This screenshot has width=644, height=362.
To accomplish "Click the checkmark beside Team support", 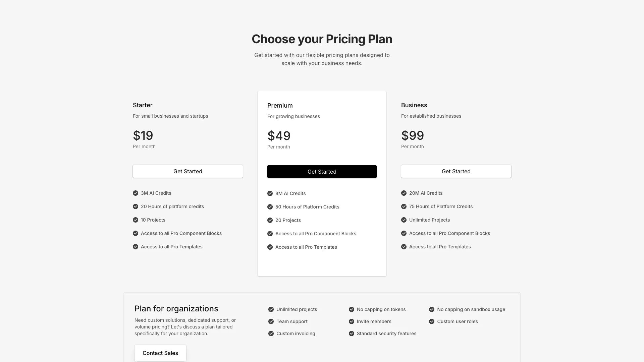I will tap(271, 321).
